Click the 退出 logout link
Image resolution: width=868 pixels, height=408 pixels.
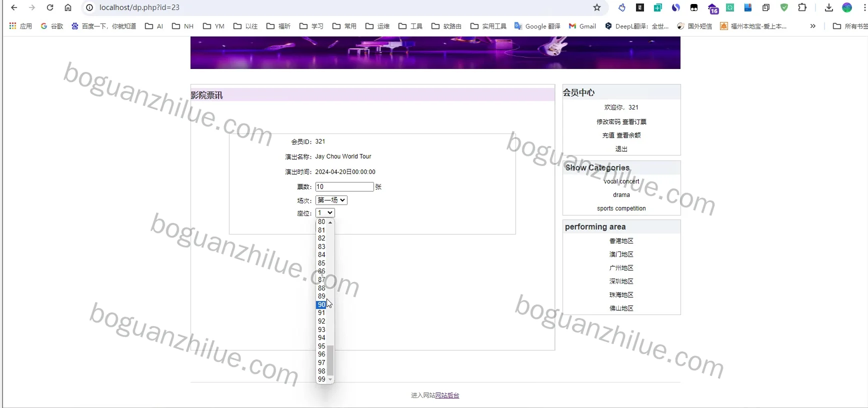tap(621, 149)
